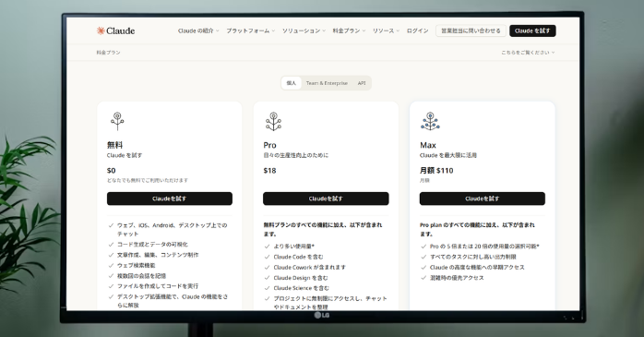Expand the こちらをご覧ください dropdown
The width and height of the screenshot is (644, 337).
pos(528,53)
